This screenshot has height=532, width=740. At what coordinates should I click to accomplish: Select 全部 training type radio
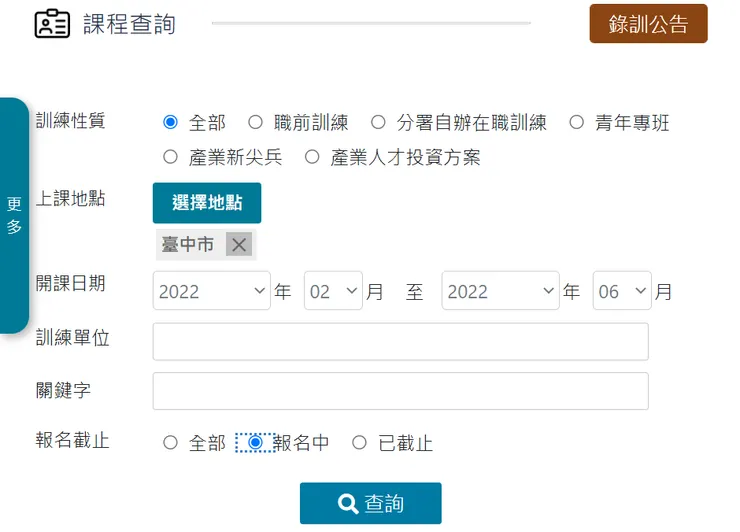170,123
